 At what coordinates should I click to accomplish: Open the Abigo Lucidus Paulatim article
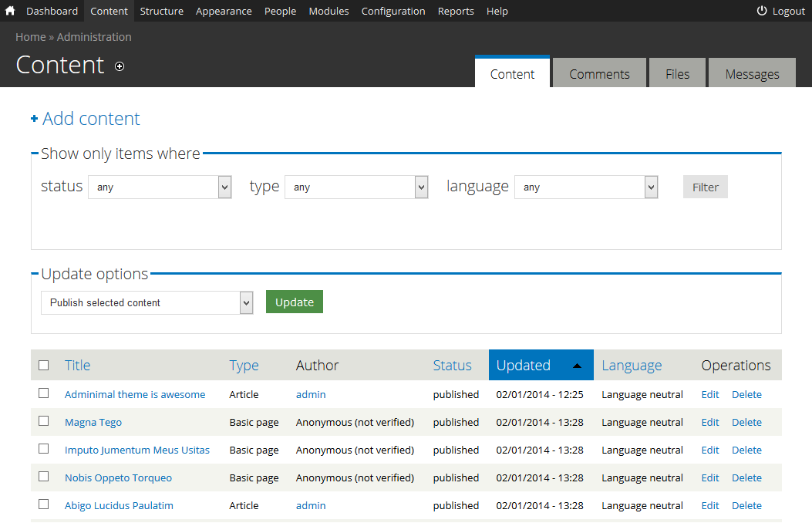[119, 506]
